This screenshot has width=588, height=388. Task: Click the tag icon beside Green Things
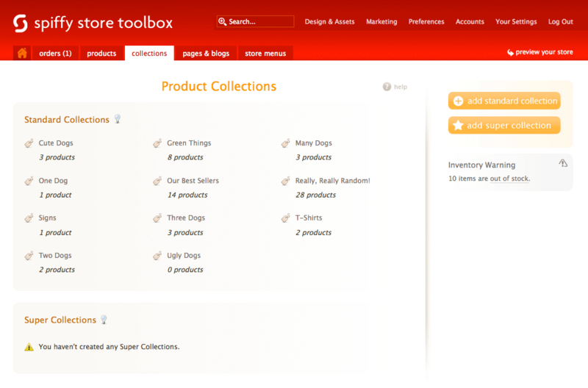point(157,143)
